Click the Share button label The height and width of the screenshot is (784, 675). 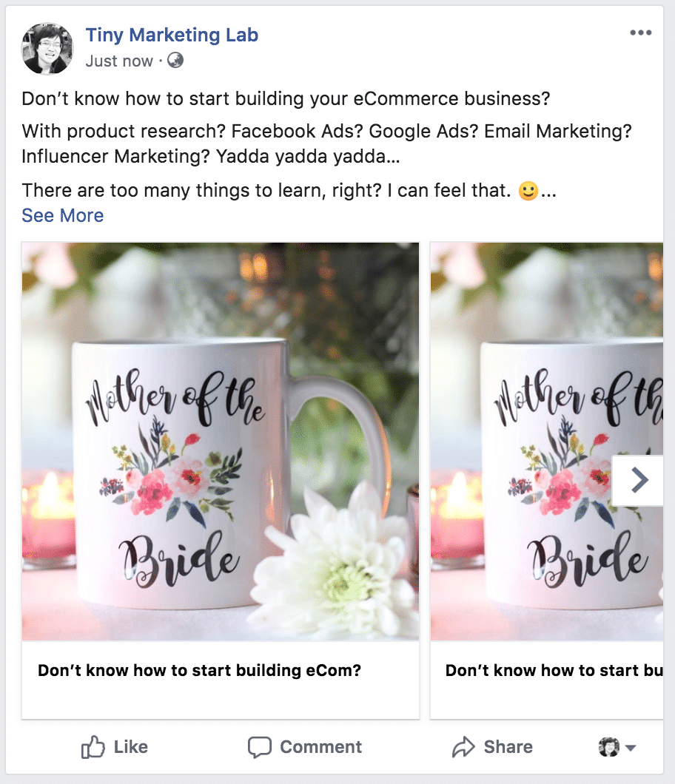[x=508, y=747]
